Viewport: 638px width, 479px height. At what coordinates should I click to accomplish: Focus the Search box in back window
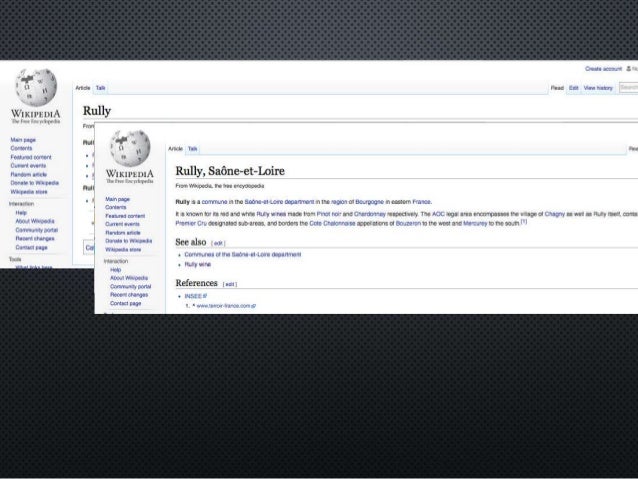(x=628, y=87)
